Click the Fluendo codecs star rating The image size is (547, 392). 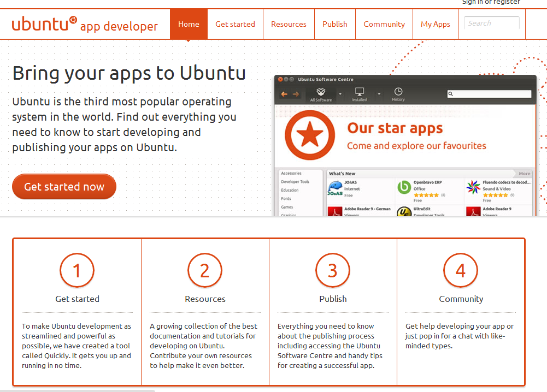click(496, 195)
